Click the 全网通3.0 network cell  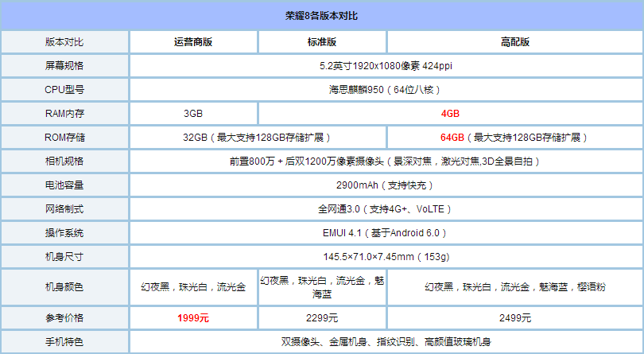(x=386, y=209)
